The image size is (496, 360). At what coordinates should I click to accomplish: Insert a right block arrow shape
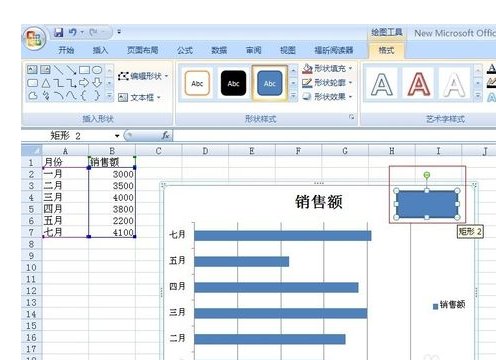84,83
